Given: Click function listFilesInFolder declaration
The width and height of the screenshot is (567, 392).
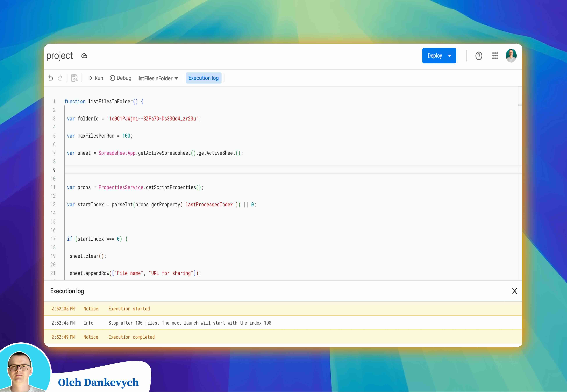Looking at the screenshot, I should tap(104, 101).
